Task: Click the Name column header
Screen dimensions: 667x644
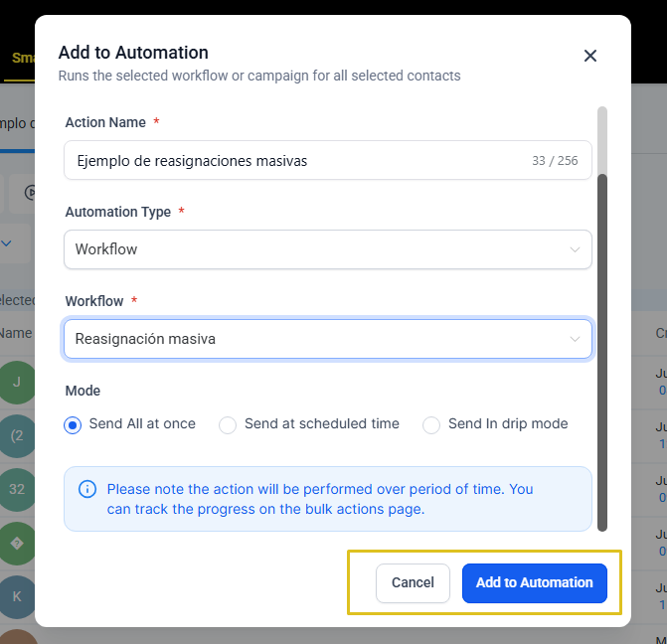Action: point(16,333)
